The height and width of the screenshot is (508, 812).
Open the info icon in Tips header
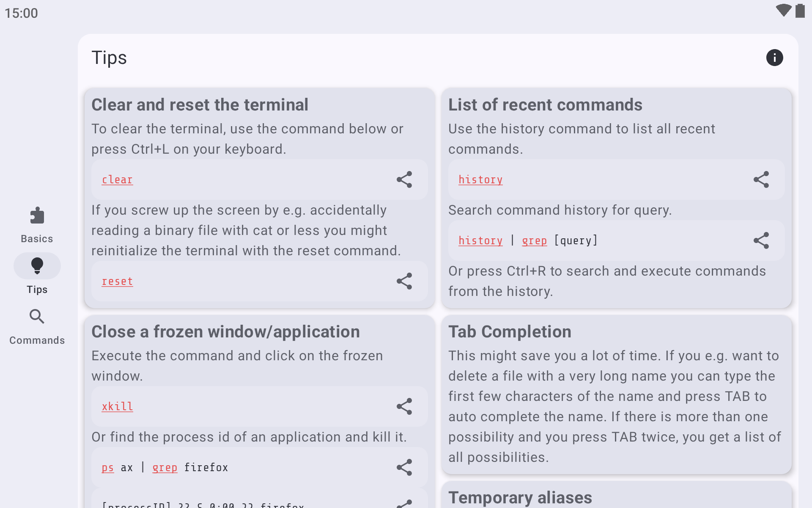click(x=774, y=58)
